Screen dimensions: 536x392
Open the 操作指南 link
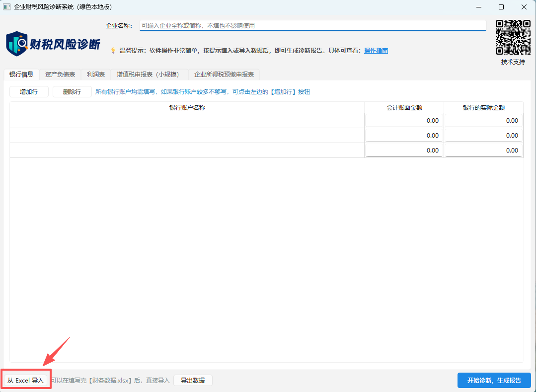[x=376, y=51]
